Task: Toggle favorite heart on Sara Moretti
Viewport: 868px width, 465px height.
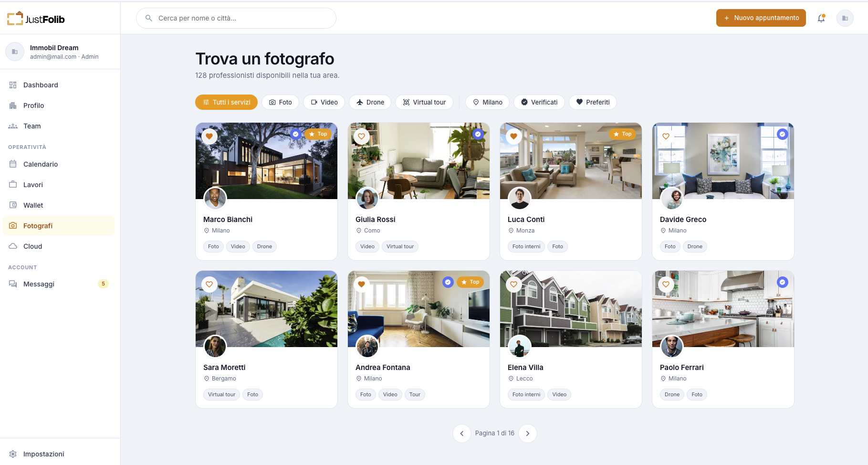Action: pyautogui.click(x=209, y=285)
